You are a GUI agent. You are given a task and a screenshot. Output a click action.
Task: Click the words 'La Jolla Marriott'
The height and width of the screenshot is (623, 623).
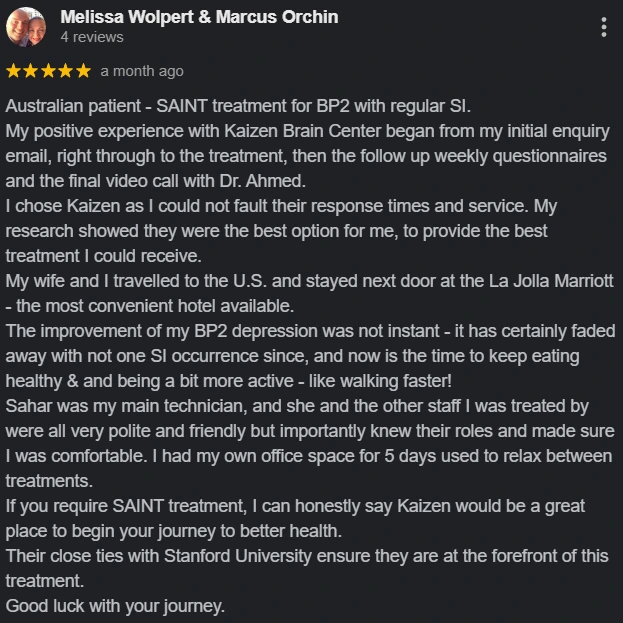pos(551,281)
